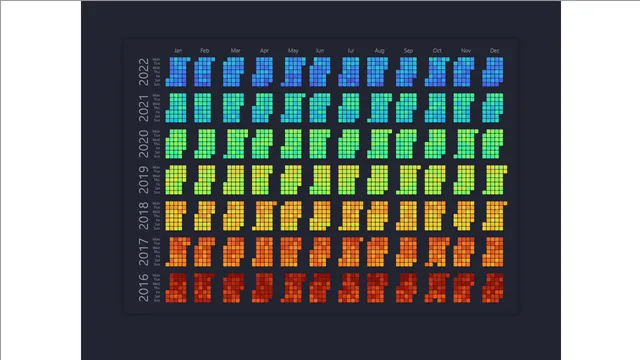Select the November 2018 heatmap block
Viewport: 640px width, 360px height.
pos(464,216)
